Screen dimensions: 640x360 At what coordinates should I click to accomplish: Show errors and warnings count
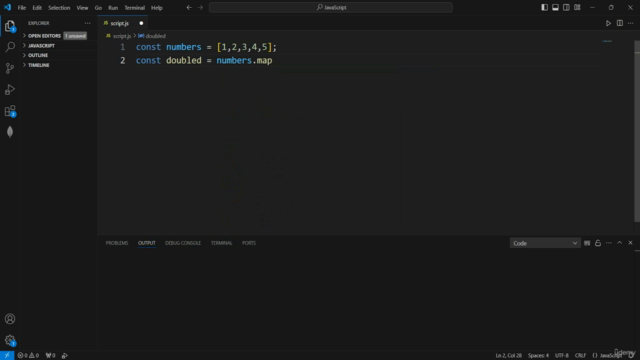click(28, 356)
